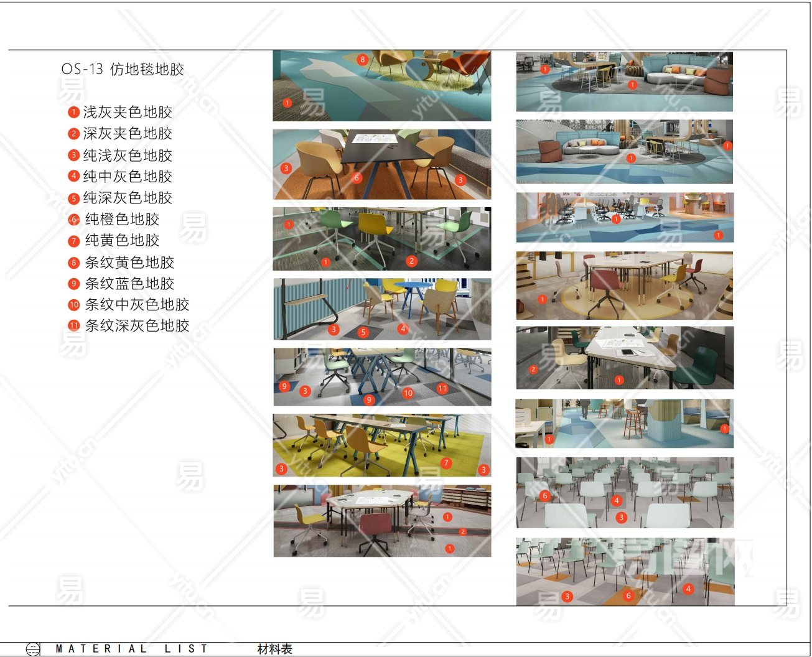812x657 pixels.
Task: View classroom photo with yellow ring on tan floor
Action: (x=625, y=286)
